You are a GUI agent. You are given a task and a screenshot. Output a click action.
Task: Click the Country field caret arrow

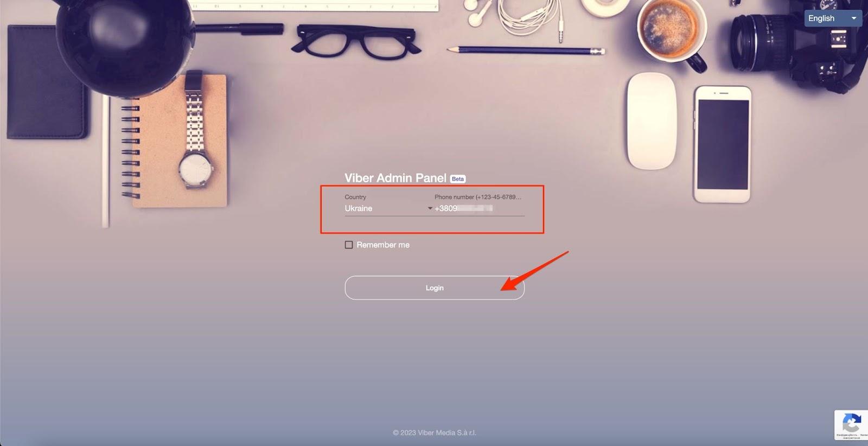tap(430, 208)
